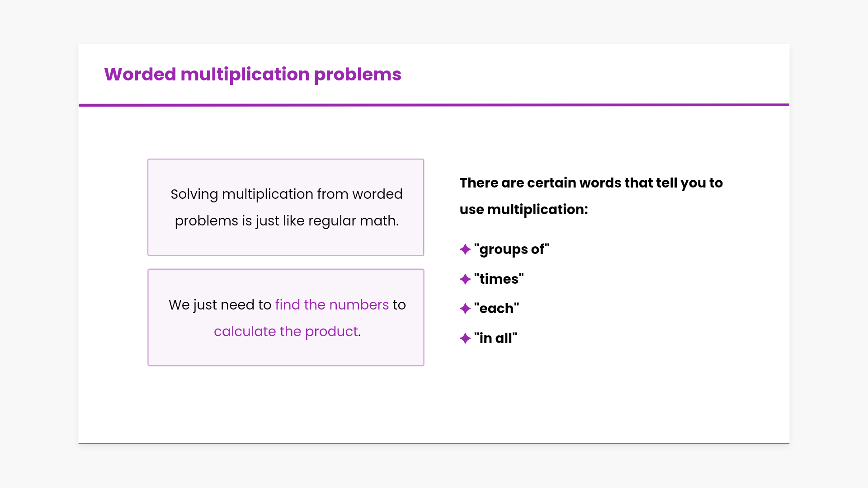Click the "Solving multiplication from worded" text line
Image resolution: width=868 pixels, height=488 pixels.
pos(287,194)
